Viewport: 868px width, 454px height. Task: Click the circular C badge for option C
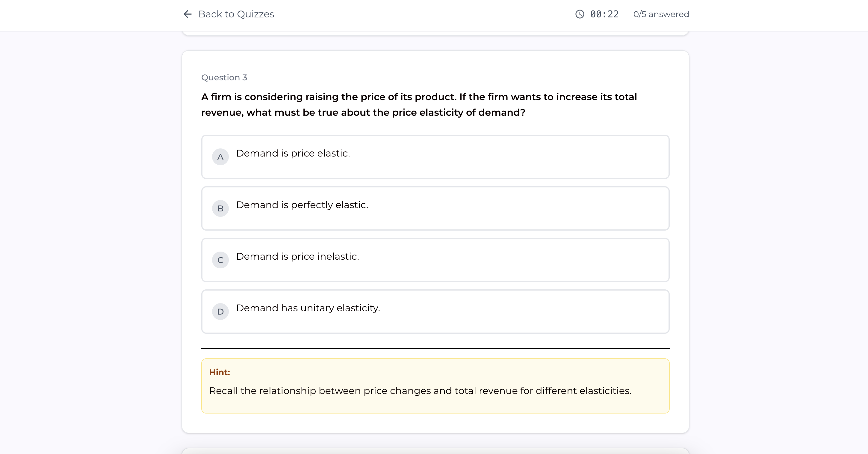pyautogui.click(x=220, y=260)
